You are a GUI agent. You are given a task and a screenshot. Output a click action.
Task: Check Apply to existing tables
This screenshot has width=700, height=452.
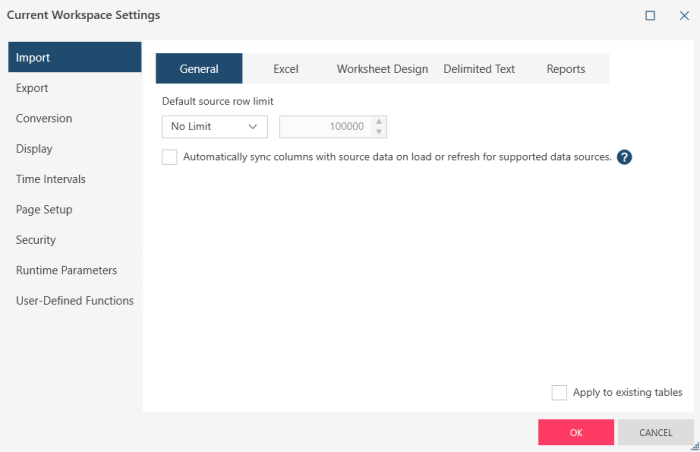click(559, 392)
